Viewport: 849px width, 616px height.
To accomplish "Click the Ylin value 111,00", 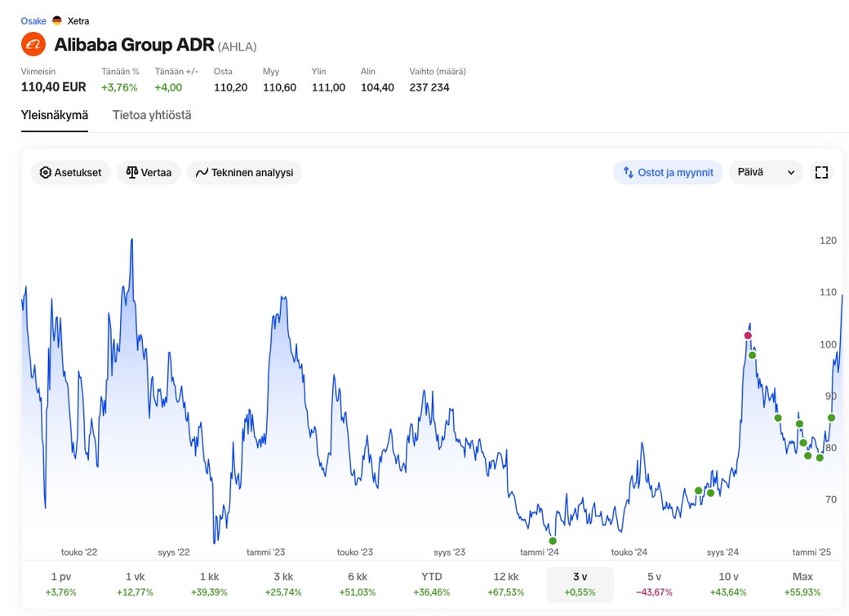I will (x=329, y=87).
